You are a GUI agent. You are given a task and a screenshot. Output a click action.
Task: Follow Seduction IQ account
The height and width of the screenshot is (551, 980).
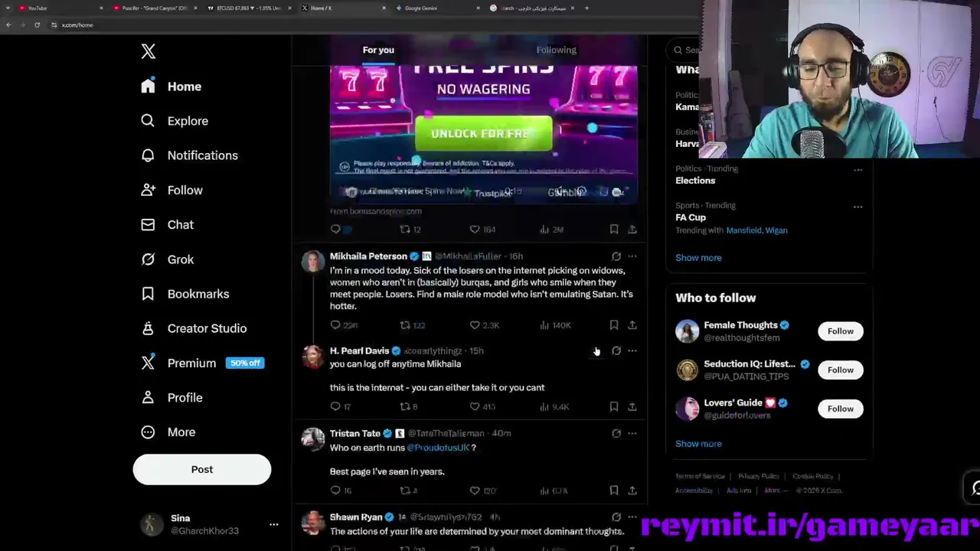(840, 370)
